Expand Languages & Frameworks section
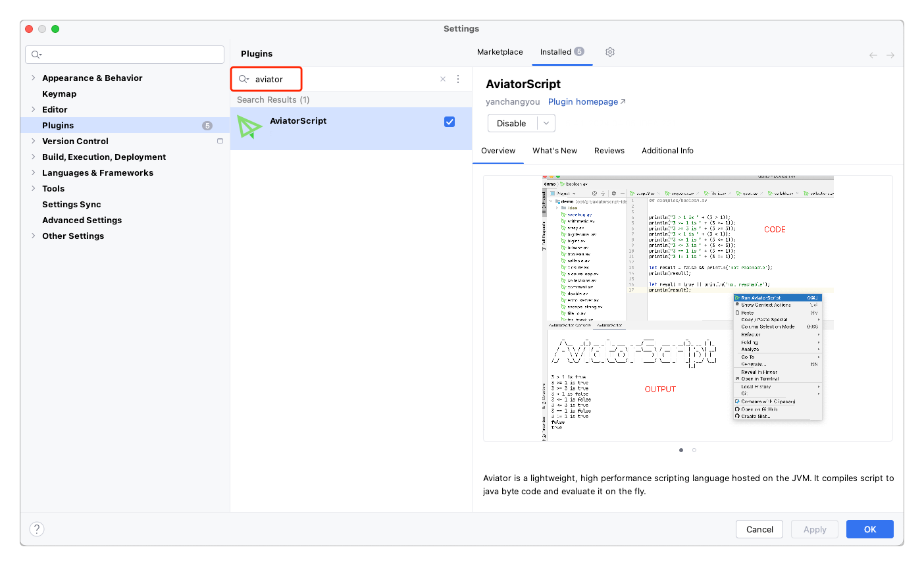 pos(34,172)
